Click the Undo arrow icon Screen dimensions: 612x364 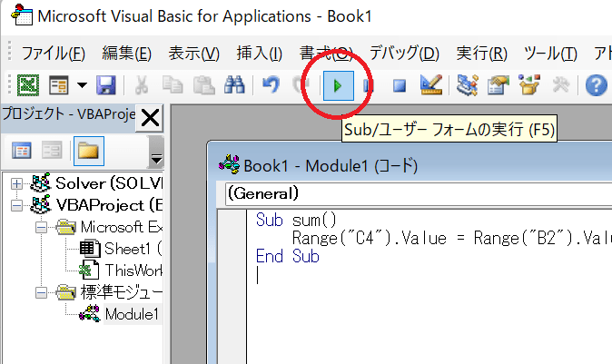tap(270, 86)
